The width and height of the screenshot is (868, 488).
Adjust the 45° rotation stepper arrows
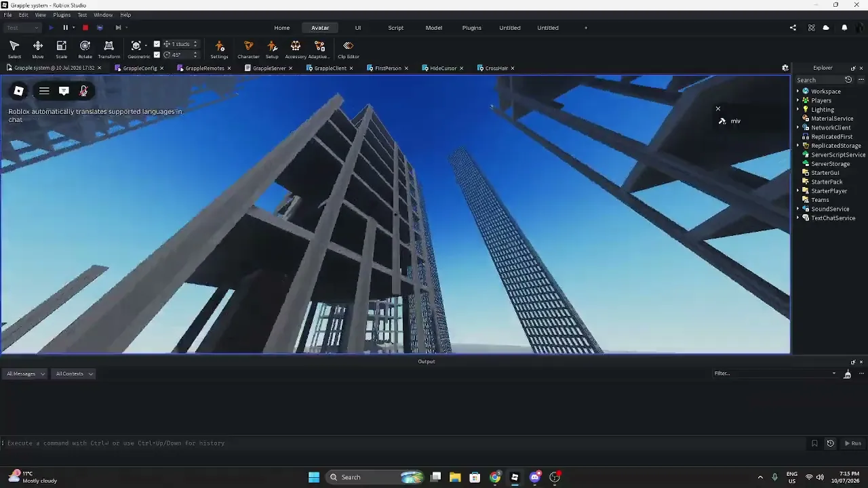click(195, 55)
